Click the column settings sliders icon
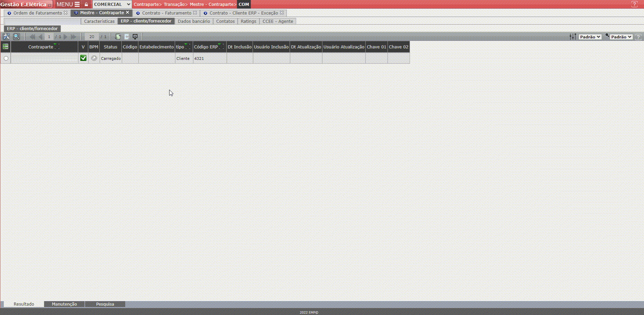Screen dimensions: 644x315 573,37
